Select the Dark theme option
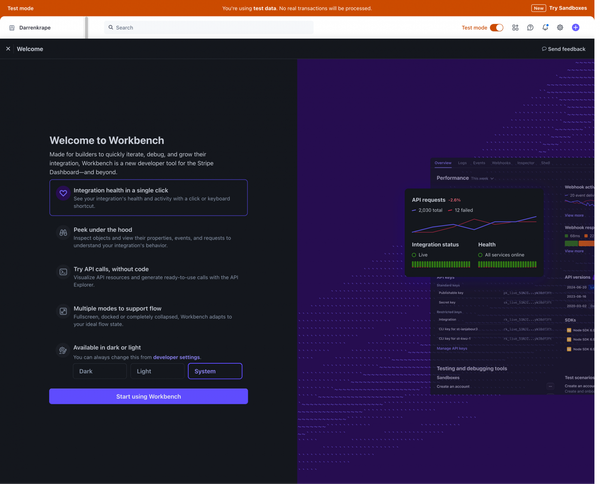Viewport: 600px width, 484px height. coord(100,371)
